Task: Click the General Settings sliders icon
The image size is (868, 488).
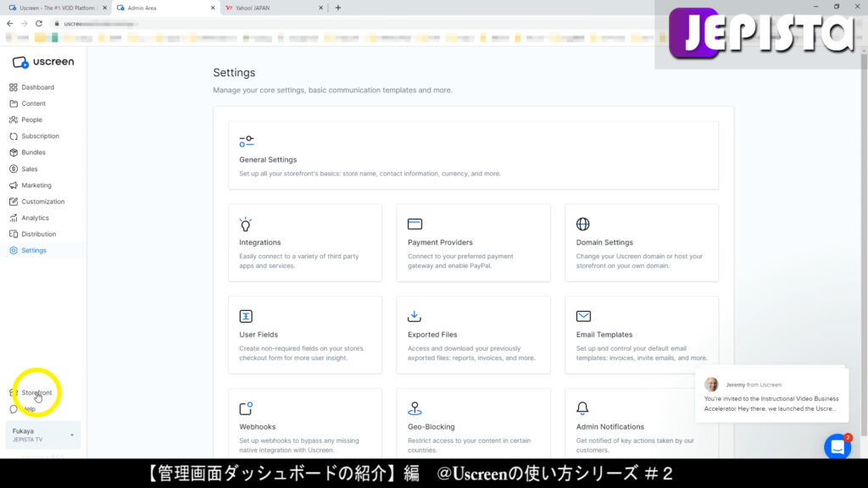Action: click(247, 141)
